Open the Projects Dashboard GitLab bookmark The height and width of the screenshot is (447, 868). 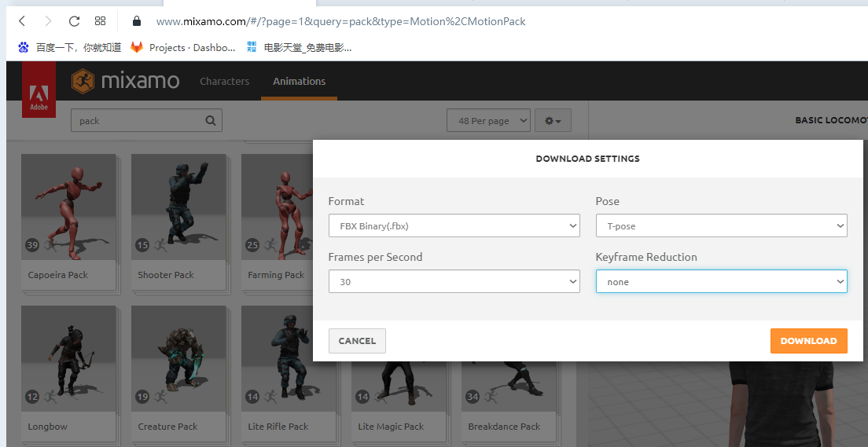pyautogui.click(x=183, y=48)
